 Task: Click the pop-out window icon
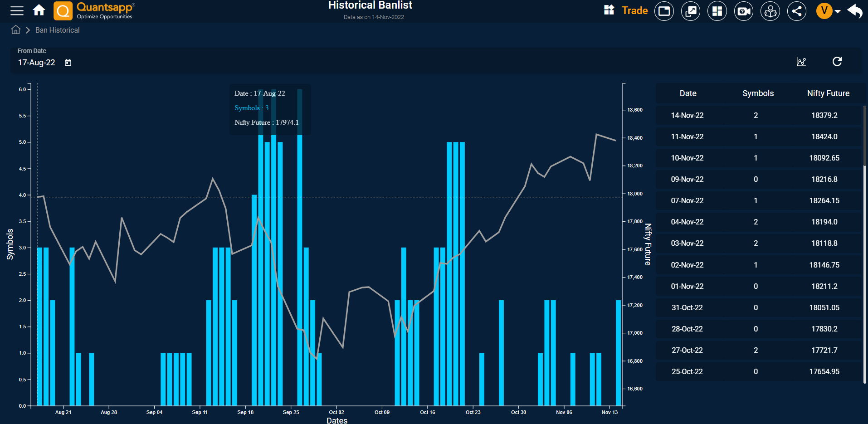691,11
